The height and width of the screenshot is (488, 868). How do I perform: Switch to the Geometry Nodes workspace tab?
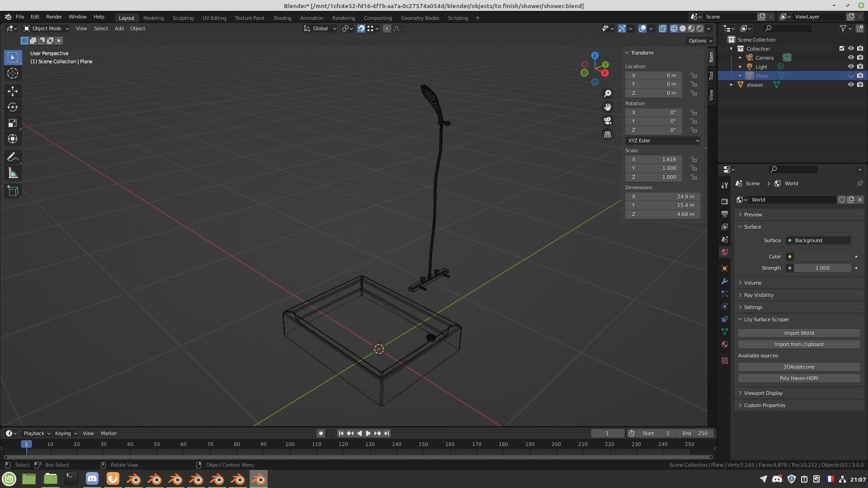click(420, 18)
